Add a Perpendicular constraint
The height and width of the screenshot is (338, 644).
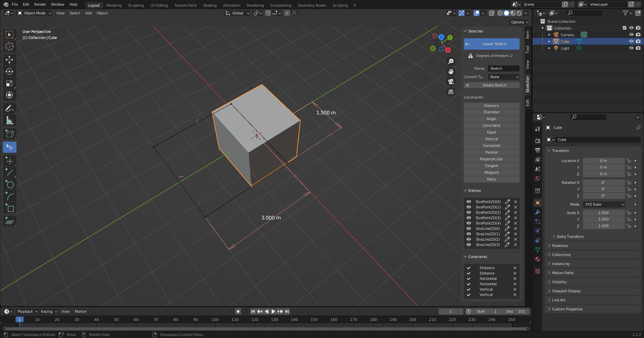tap(491, 159)
